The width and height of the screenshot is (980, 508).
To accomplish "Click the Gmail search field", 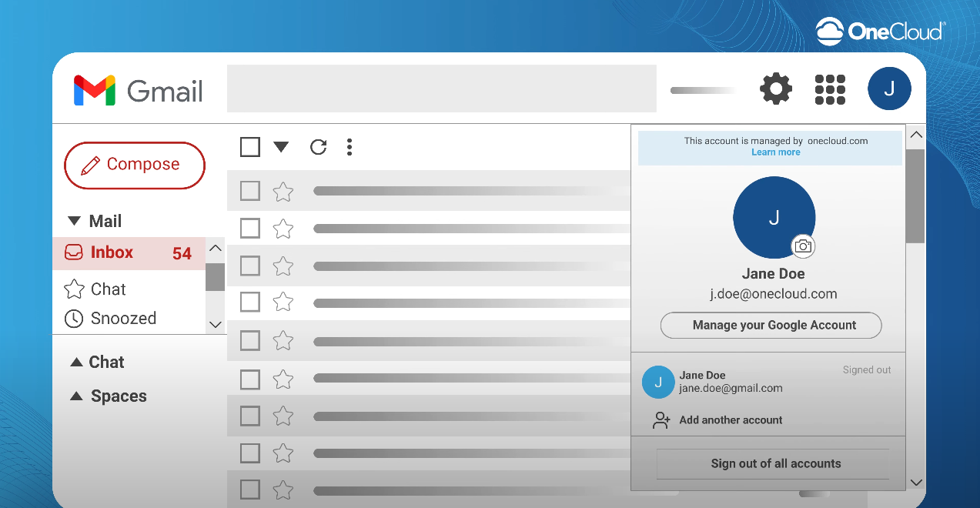I will click(441, 89).
